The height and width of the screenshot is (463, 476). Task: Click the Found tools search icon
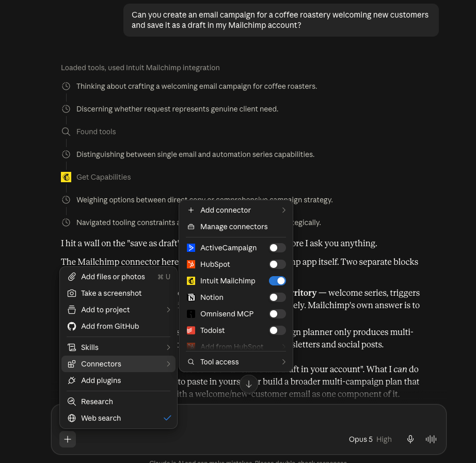(66, 132)
